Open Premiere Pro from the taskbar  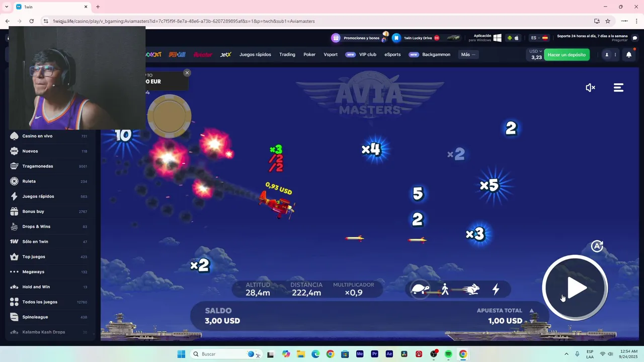point(374,354)
